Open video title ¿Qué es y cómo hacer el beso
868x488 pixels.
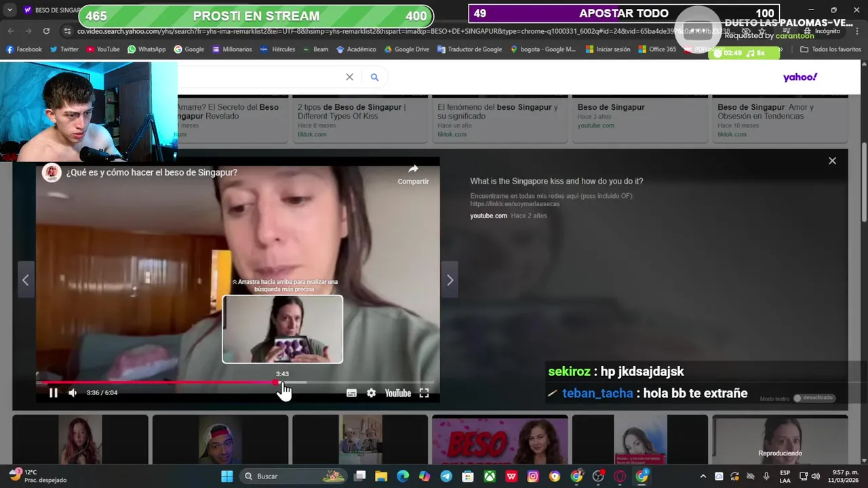click(x=151, y=173)
